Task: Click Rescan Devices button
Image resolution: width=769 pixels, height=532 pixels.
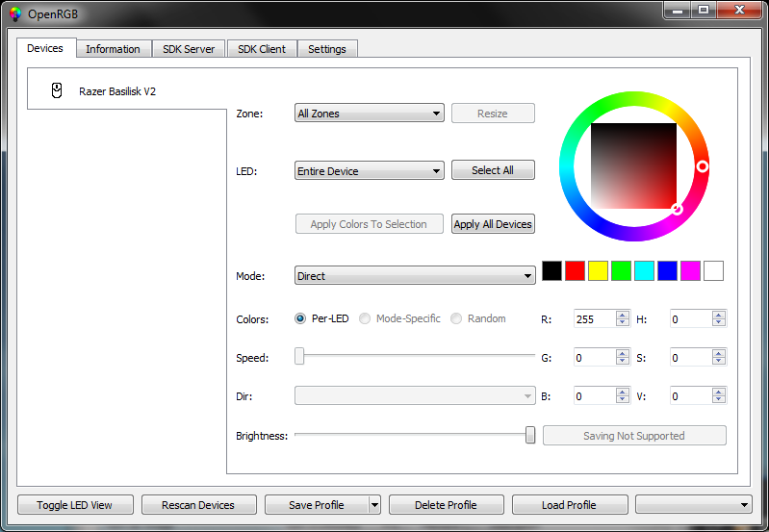Action: [x=198, y=504]
